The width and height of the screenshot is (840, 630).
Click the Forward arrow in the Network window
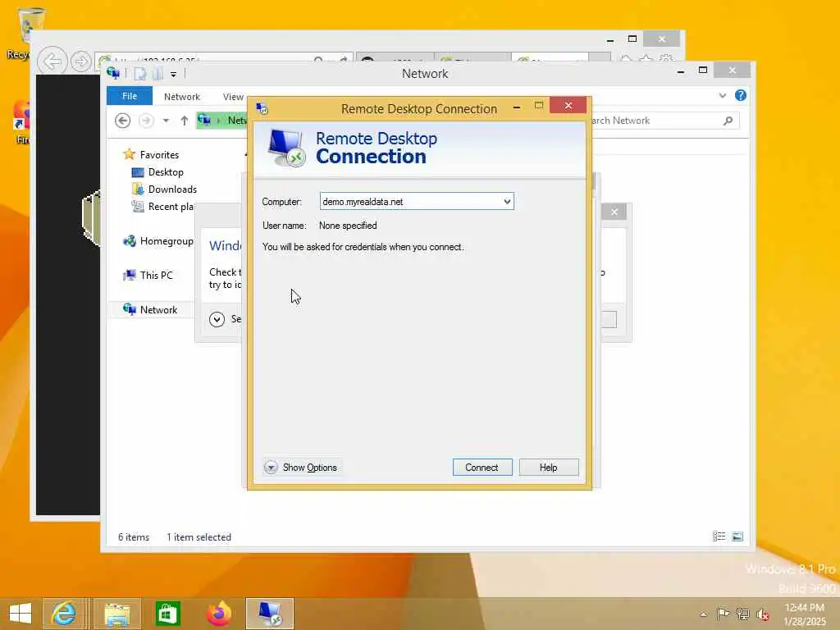click(146, 121)
